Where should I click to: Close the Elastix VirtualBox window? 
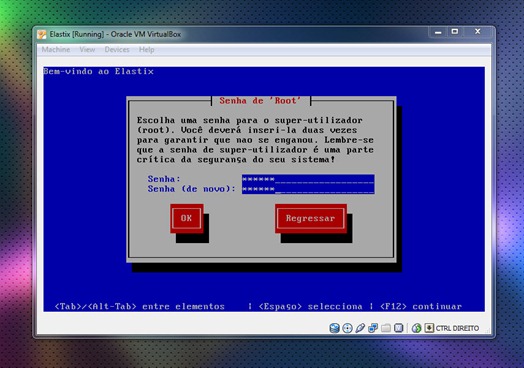(x=478, y=32)
